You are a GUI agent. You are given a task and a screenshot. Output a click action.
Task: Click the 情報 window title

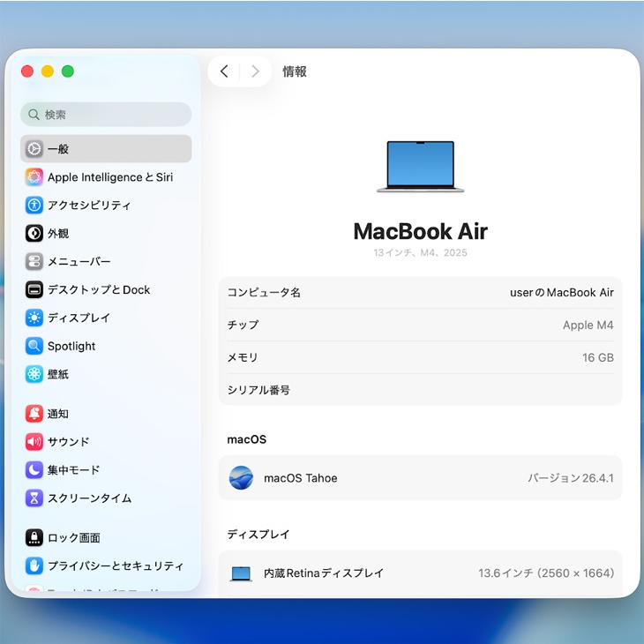tap(295, 71)
